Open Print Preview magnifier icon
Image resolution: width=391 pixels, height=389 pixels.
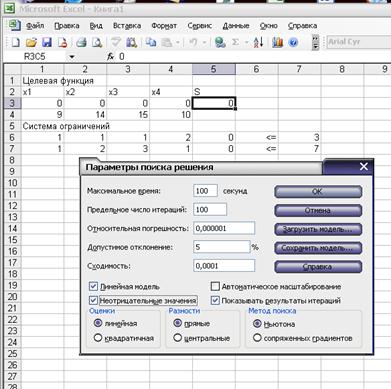coord(97,42)
